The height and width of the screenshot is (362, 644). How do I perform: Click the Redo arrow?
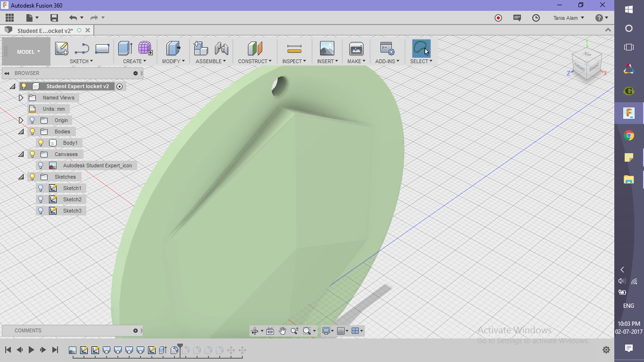pos(94,18)
